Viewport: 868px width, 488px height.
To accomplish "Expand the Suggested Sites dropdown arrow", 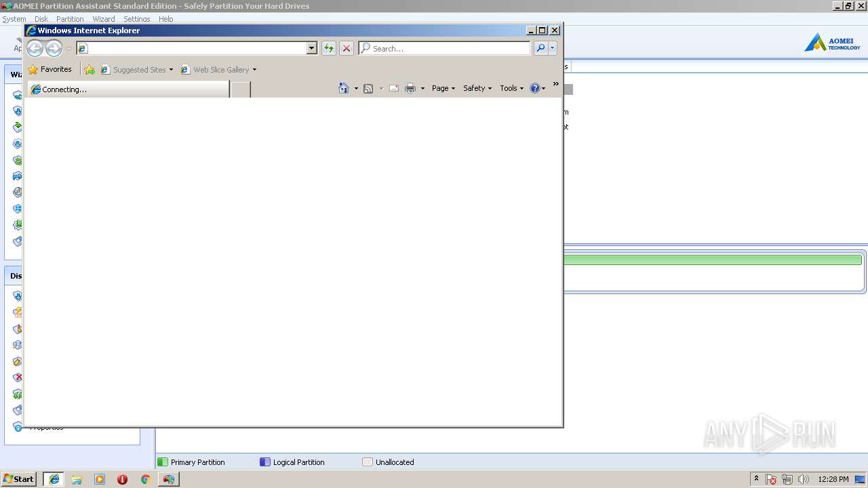I will click(x=171, y=70).
